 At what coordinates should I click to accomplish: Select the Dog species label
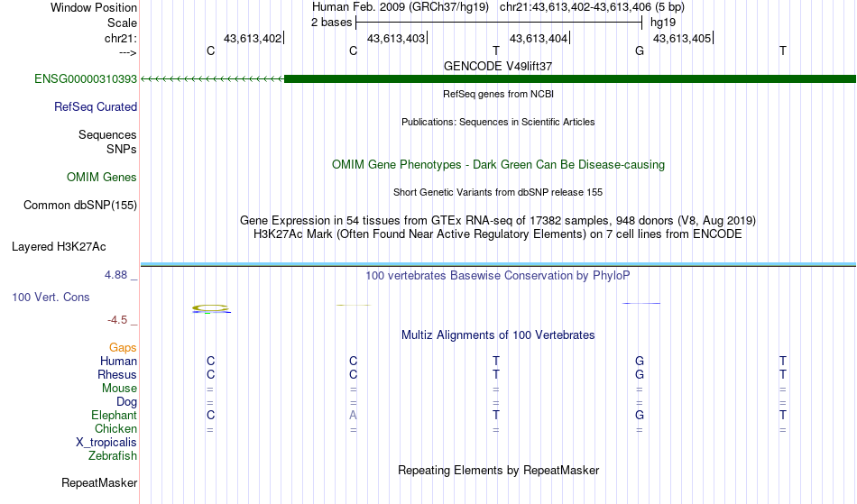(x=126, y=402)
